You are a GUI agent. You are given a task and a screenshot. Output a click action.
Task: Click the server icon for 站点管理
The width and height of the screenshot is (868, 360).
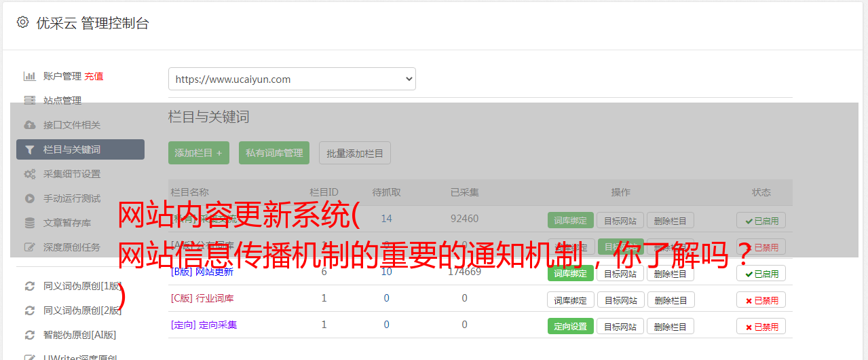pos(30,101)
